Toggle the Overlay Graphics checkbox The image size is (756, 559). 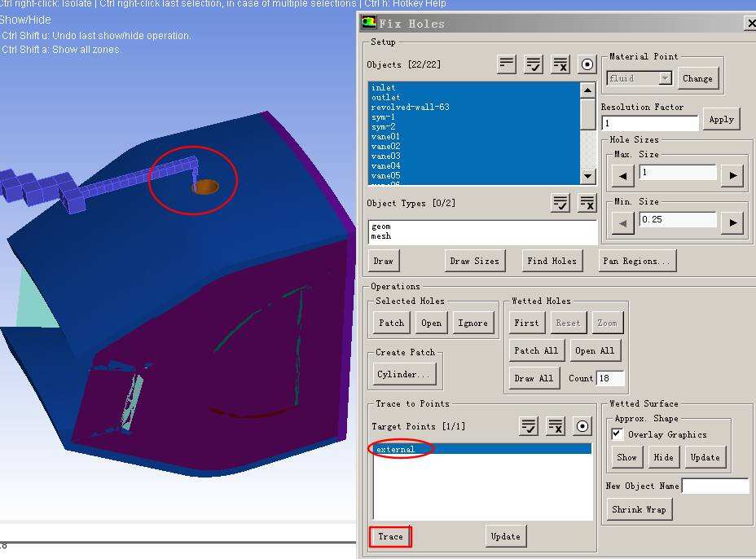(617, 434)
